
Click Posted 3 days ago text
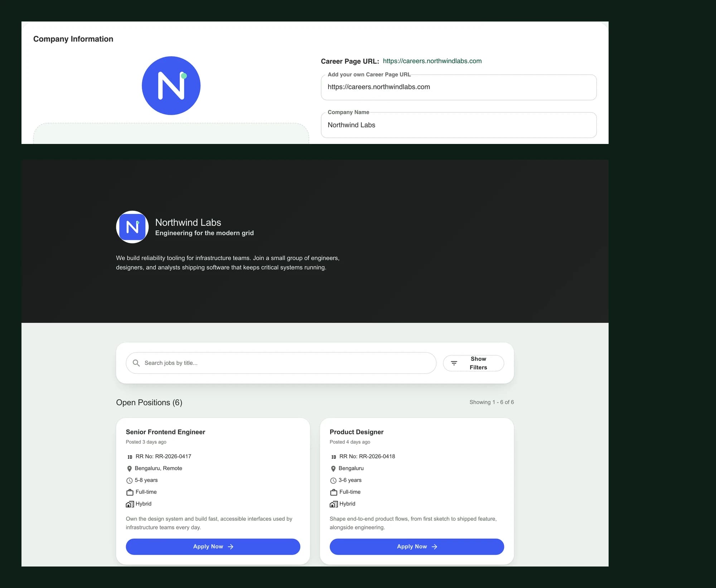coord(146,442)
